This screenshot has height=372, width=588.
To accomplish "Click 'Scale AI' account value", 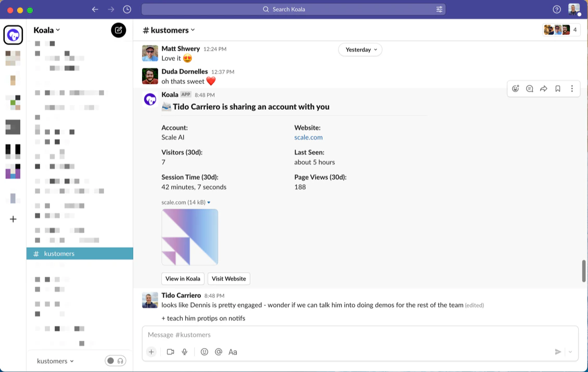I will pos(173,137).
